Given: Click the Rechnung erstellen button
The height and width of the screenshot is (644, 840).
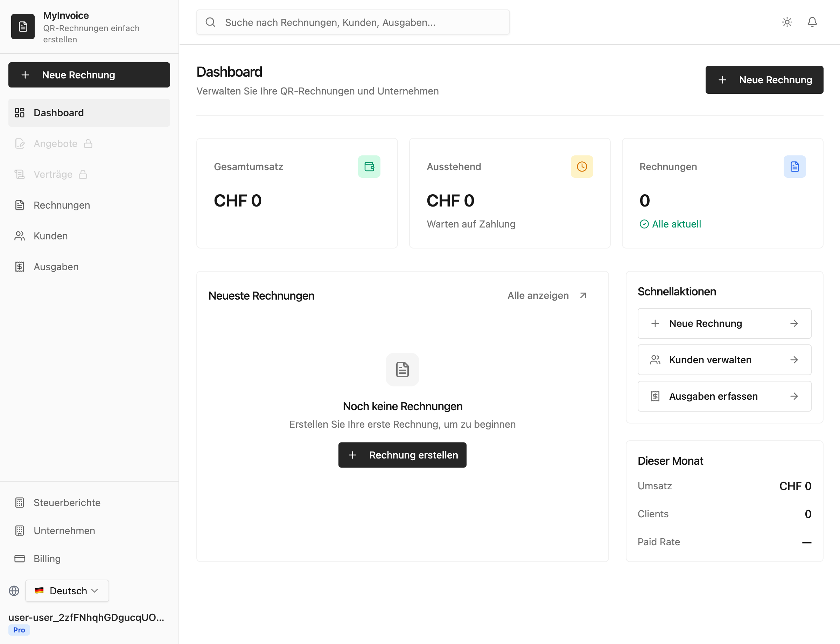Looking at the screenshot, I should (x=402, y=455).
